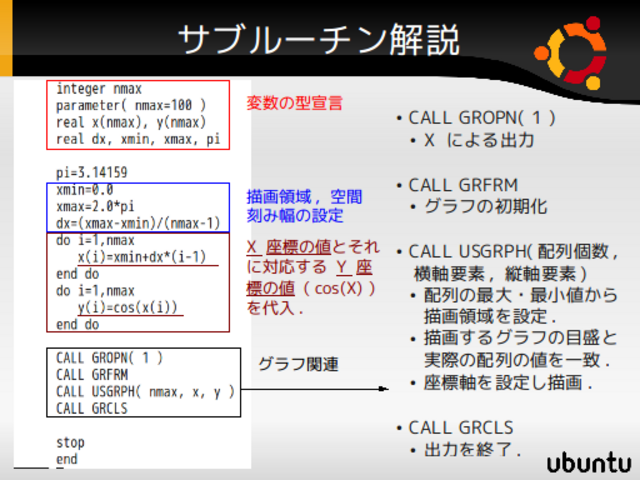The image size is (640, 480).
Task: Select the 'y(i)=cos(x(i))' code line
Action: (130, 308)
